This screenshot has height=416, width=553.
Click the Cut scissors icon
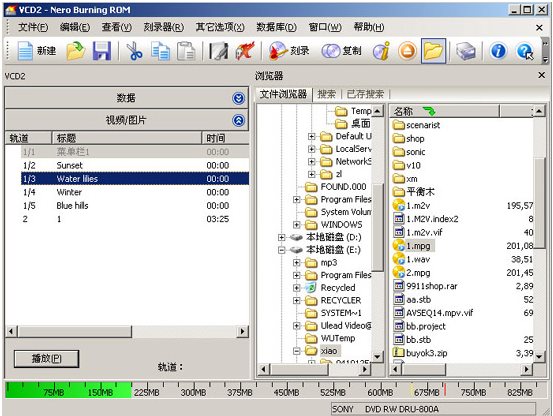click(134, 51)
